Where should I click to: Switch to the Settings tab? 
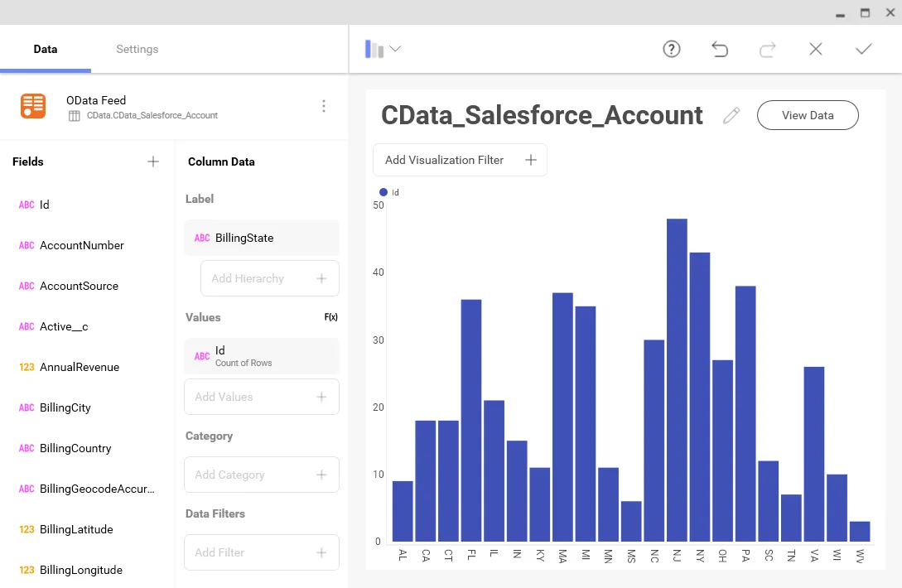point(137,49)
